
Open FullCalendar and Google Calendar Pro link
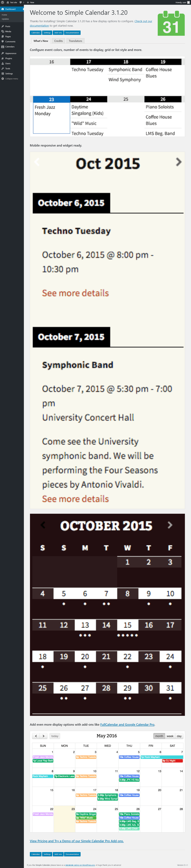click(127, 724)
